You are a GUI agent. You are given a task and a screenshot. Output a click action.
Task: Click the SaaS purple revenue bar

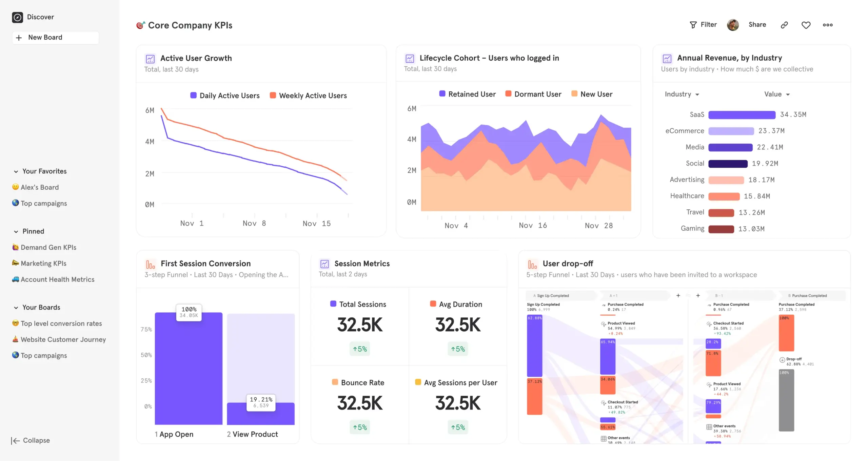(741, 115)
